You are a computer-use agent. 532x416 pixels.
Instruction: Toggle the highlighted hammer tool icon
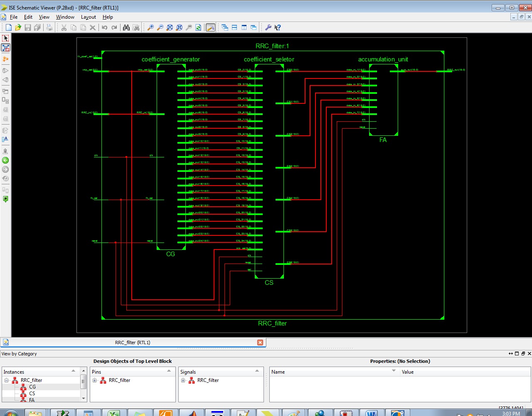coord(211,27)
